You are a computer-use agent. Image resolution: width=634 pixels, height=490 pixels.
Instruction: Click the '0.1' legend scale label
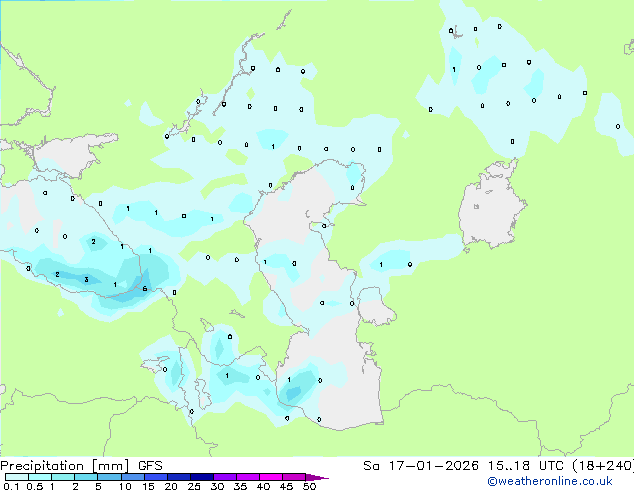pyautogui.click(x=11, y=486)
